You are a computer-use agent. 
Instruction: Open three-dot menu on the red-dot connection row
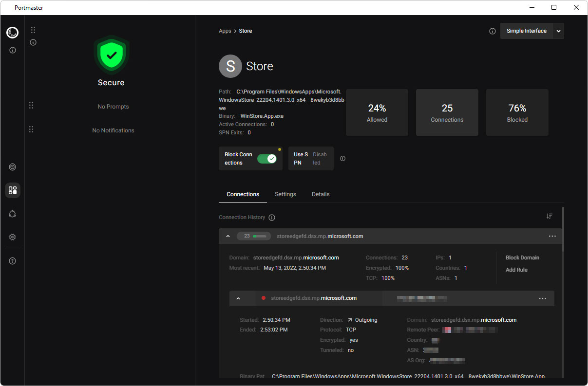click(542, 298)
